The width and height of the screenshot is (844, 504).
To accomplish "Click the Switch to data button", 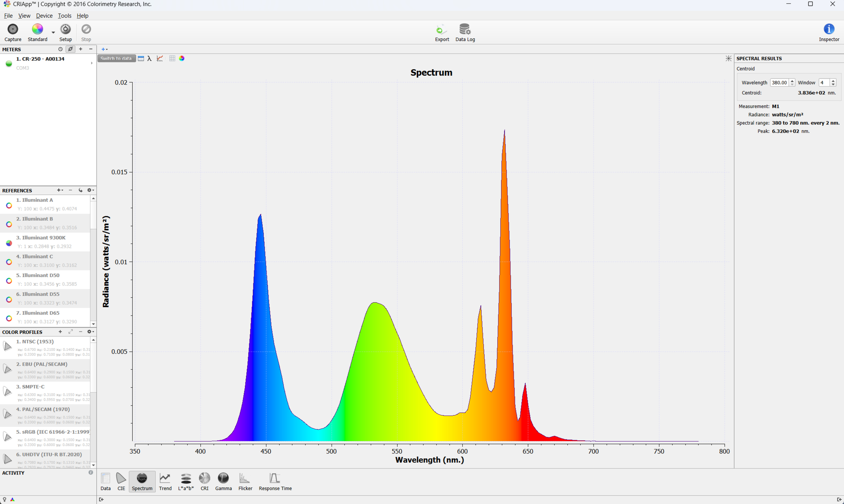I will click(116, 58).
